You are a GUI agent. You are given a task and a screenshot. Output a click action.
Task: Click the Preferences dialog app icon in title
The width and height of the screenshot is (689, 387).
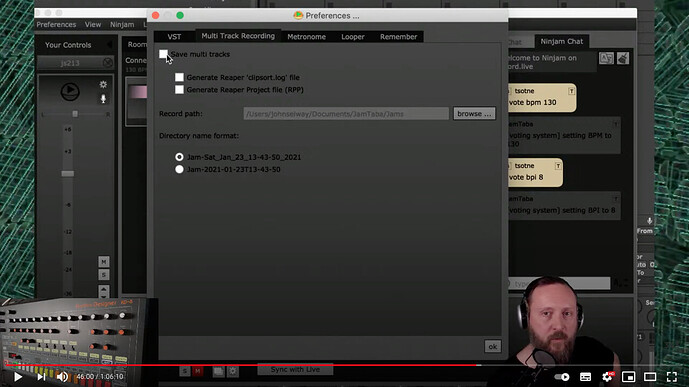pos(298,15)
